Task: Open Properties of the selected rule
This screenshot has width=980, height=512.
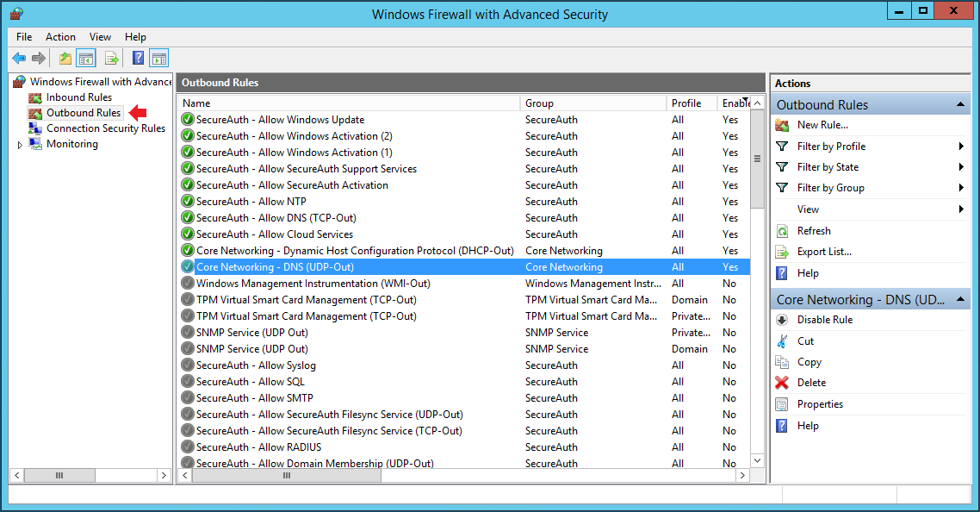Action: click(819, 404)
